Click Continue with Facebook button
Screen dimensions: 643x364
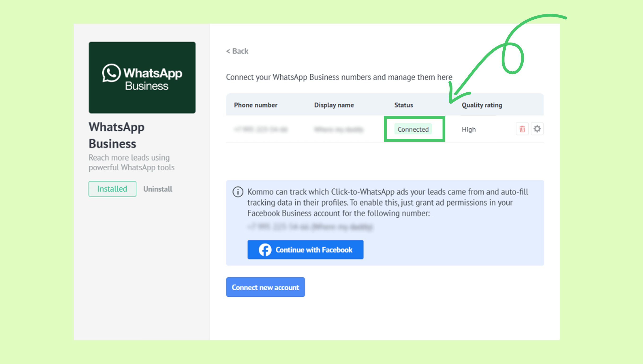305,250
